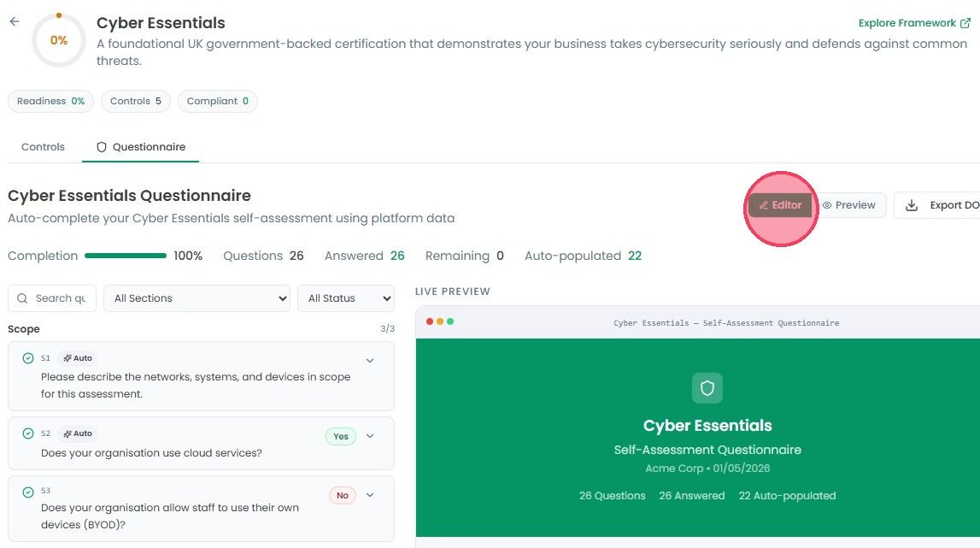Click the Auto badge on question S1
This screenshot has width=980, height=548.
pyautogui.click(x=78, y=358)
